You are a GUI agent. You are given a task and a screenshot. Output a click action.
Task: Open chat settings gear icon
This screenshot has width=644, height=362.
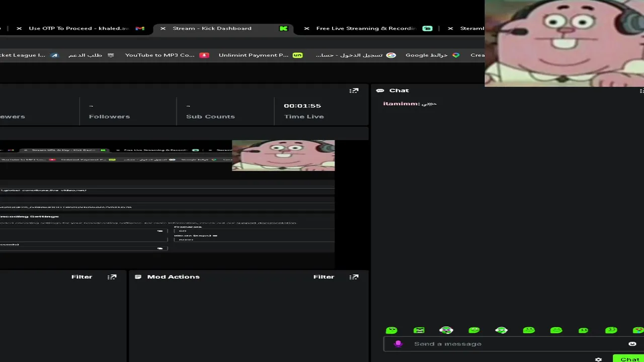tap(598, 359)
